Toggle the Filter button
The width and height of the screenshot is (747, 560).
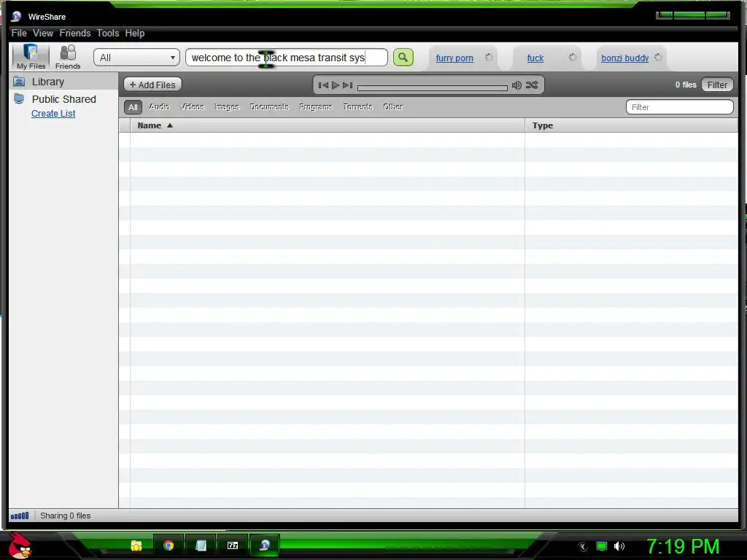717,85
